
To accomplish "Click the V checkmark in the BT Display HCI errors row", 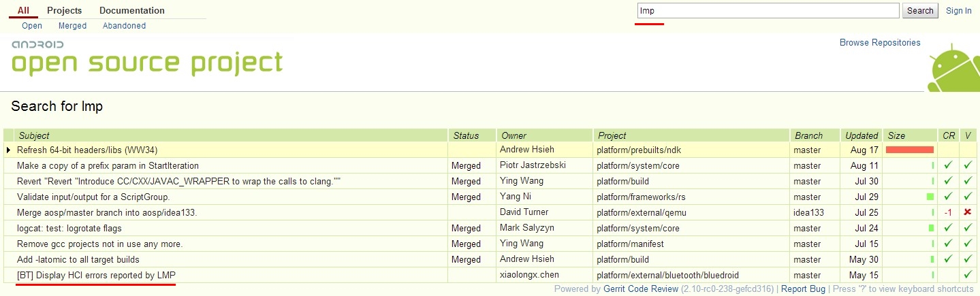I will pyautogui.click(x=968, y=275).
